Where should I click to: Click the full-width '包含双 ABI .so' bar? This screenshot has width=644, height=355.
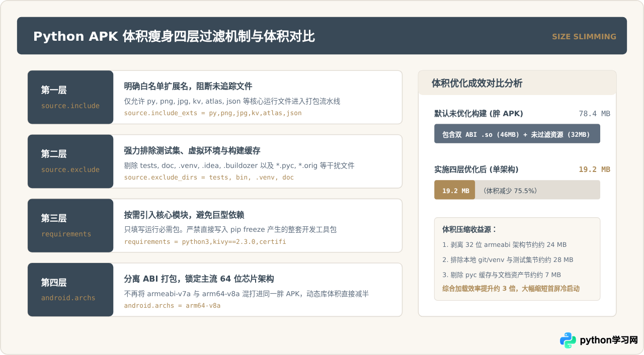tap(517, 134)
